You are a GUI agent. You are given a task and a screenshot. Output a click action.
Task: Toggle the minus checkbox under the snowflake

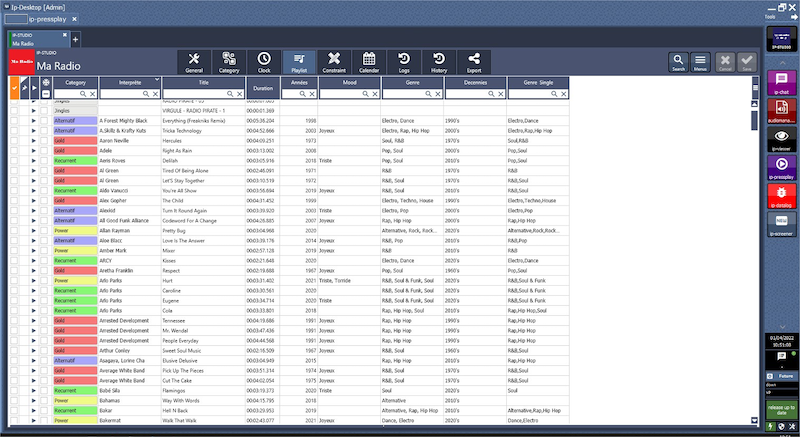pyautogui.click(x=45, y=94)
